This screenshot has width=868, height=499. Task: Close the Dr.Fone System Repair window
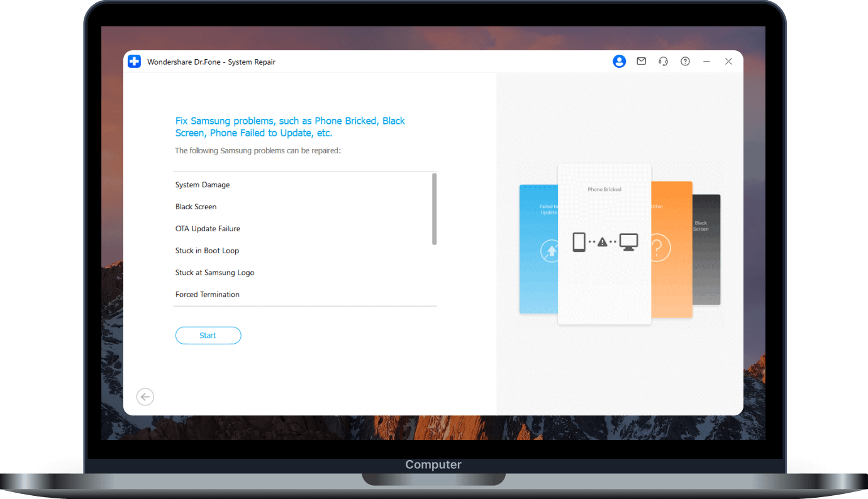728,62
